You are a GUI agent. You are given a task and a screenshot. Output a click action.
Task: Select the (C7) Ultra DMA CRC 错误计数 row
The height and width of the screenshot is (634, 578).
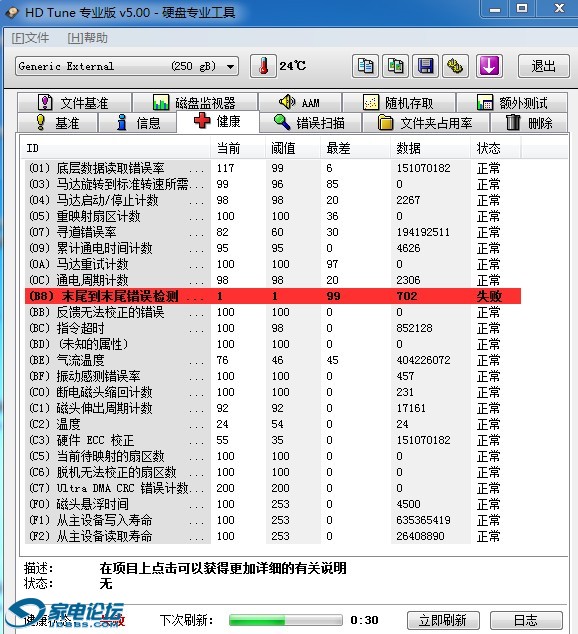point(273,488)
